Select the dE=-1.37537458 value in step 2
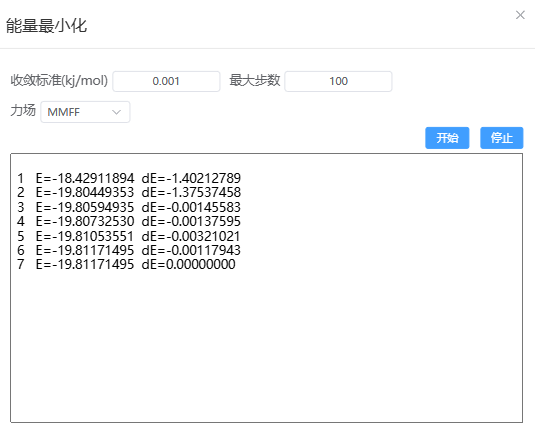Screen dimensions: 535x437 (x=191, y=192)
